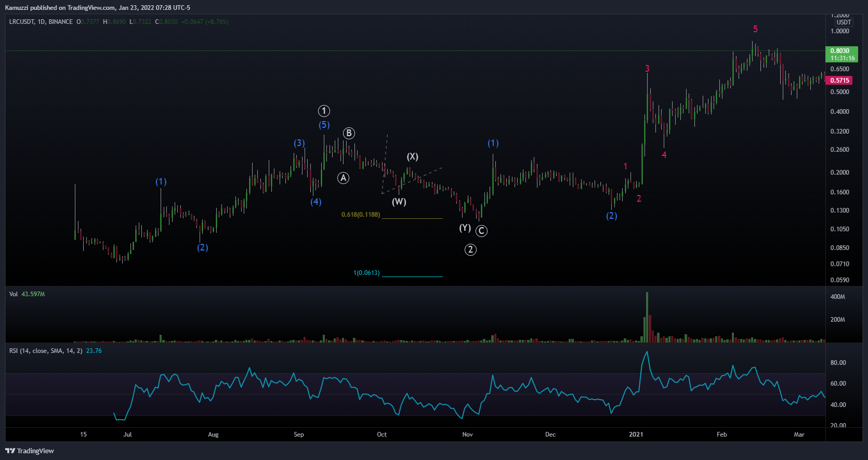Select the (Y) correction label
The image size is (868, 460).
pyautogui.click(x=465, y=228)
